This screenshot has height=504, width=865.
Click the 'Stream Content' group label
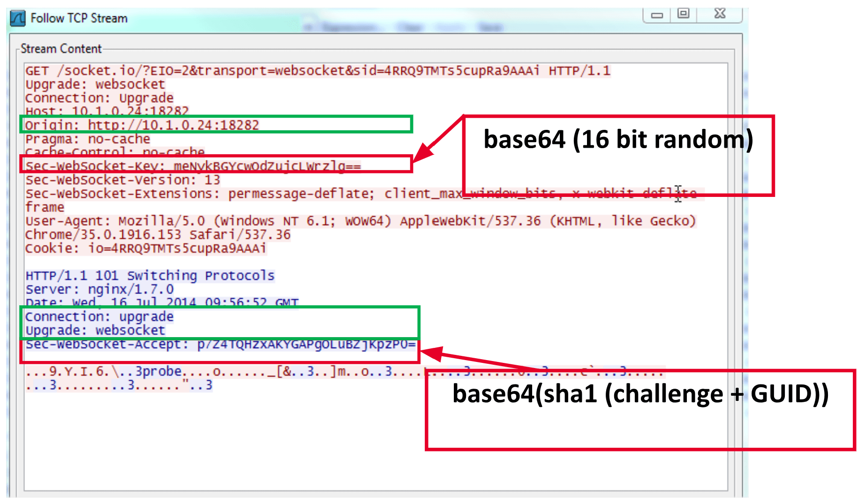pos(61,49)
